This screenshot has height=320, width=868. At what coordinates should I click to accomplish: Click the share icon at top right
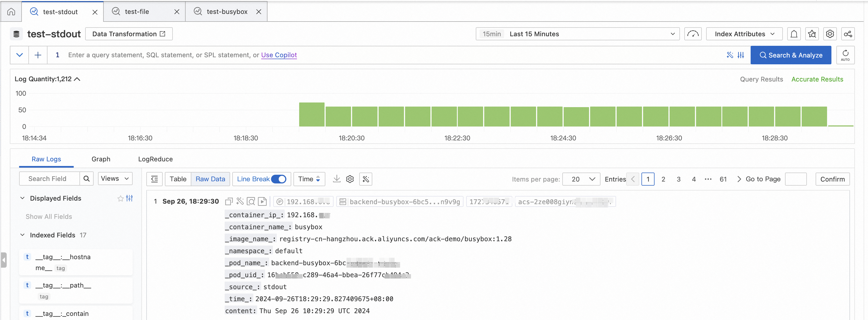(x=848, y=34)
